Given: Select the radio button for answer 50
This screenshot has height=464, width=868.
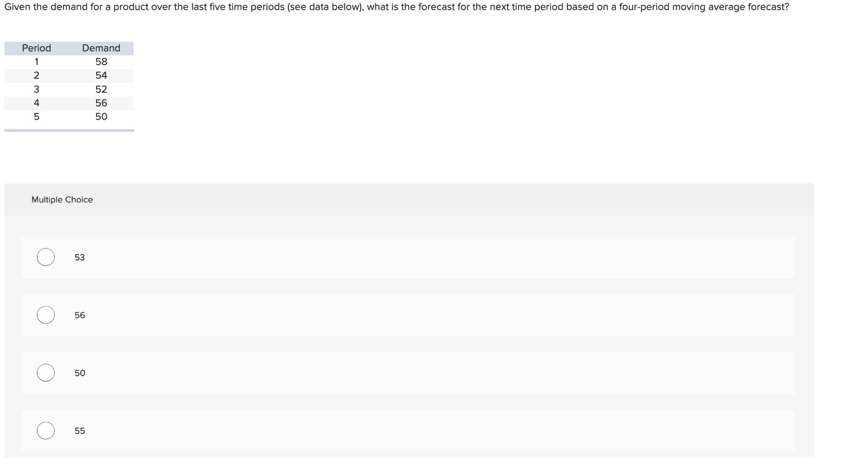Looking at the screenshot, I should point(46,373).
